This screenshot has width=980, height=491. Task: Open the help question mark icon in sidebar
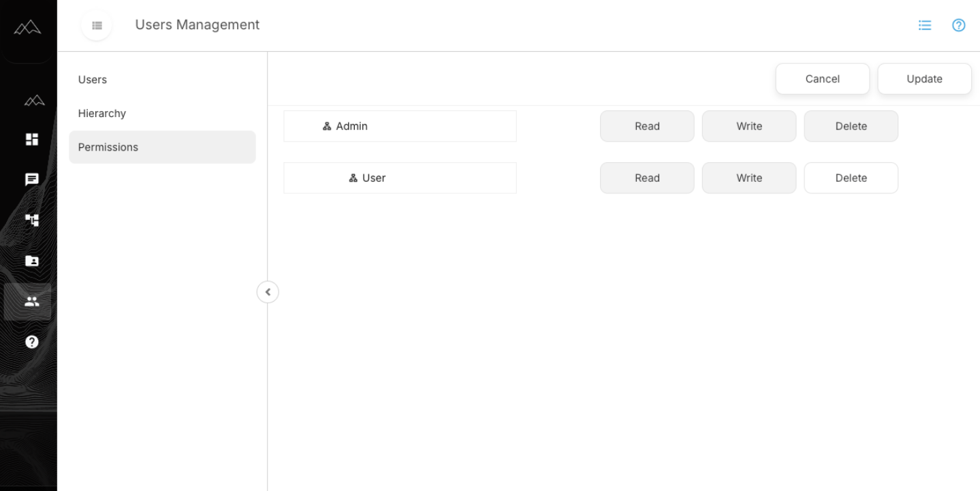[x=31, y=342]
